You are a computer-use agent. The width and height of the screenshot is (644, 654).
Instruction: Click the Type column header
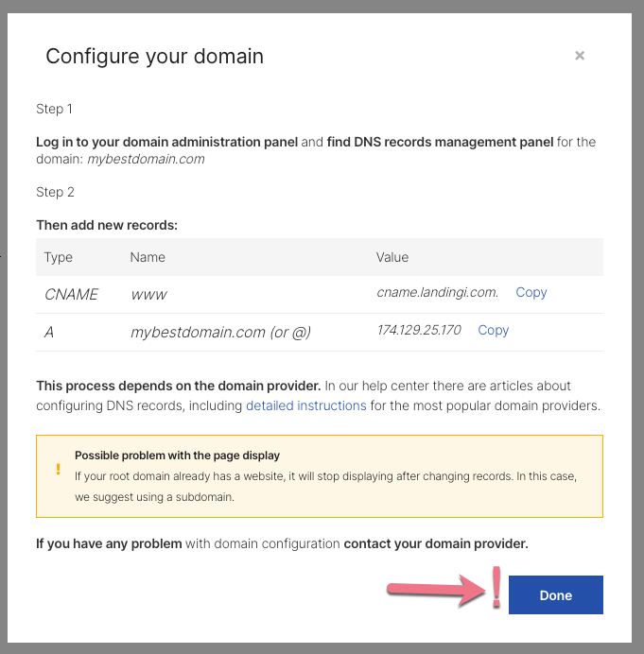(x=59, y=257)
